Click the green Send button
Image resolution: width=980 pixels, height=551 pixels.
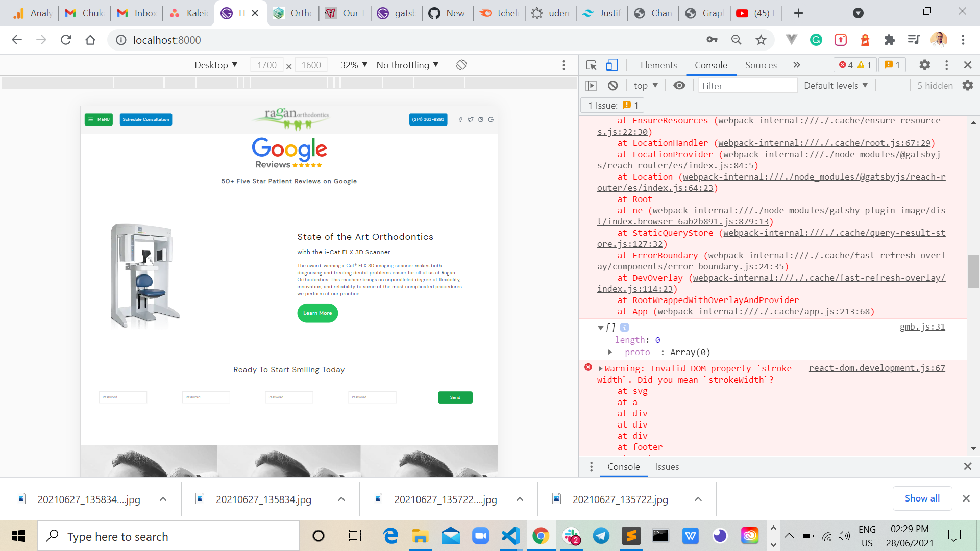455,397
